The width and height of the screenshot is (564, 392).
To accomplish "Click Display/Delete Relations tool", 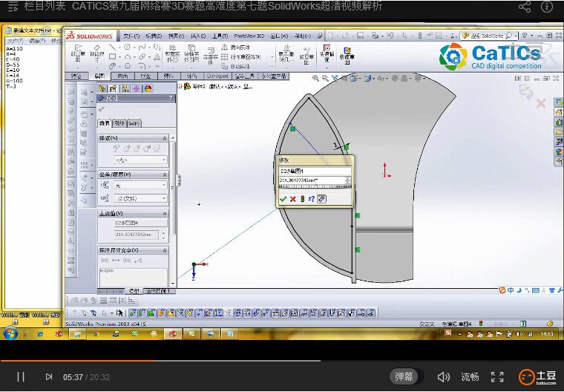I will [286, 54].
